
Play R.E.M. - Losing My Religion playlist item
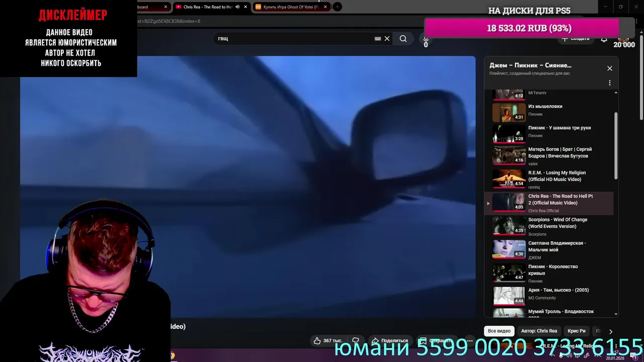(x=549, y=179)
